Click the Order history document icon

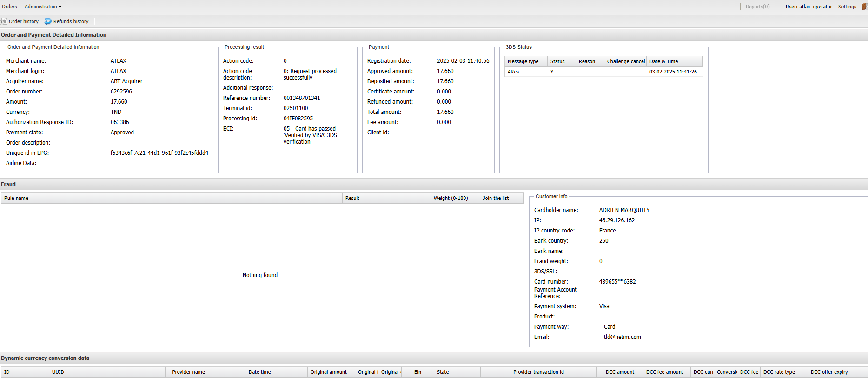(x=4, y=21)
